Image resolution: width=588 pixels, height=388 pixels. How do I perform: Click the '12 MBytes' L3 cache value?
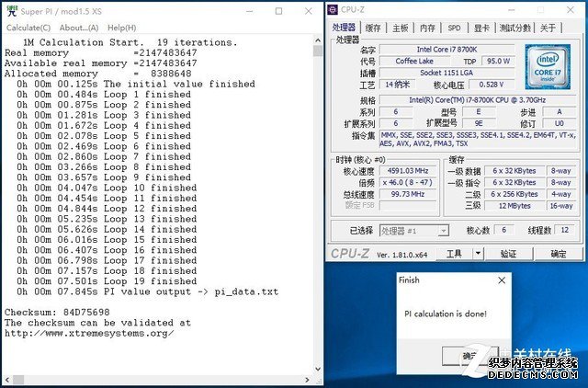[514, 206]
